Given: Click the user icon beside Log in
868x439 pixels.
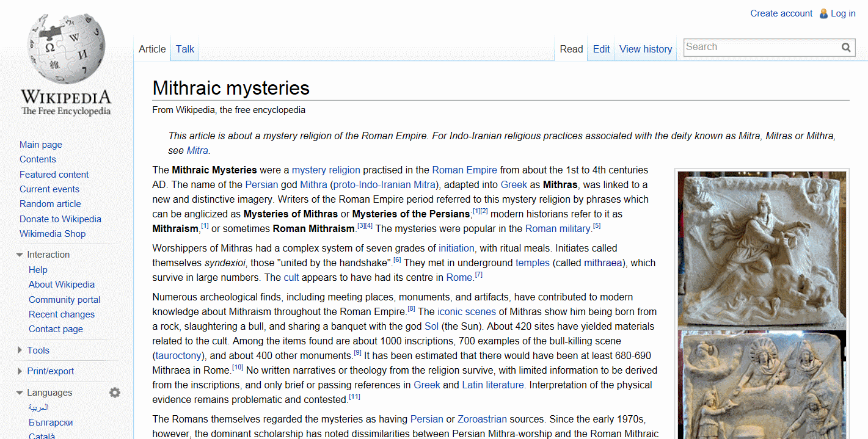Looking at the screenshot, I should (x=823, y=13).
